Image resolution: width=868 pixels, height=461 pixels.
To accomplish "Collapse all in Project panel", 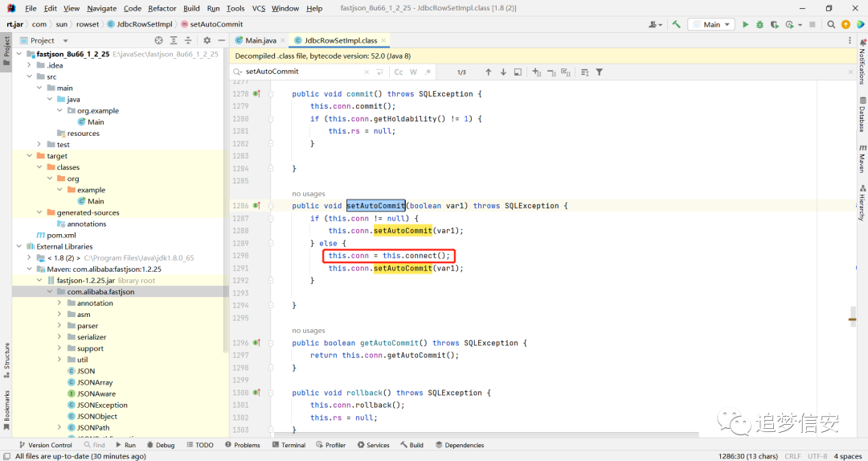I will point(188,40).
